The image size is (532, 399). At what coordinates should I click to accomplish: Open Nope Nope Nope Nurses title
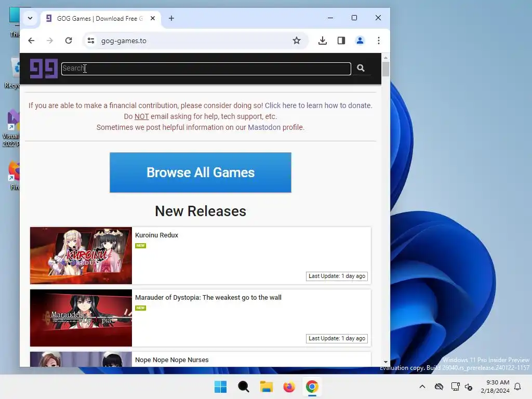click(171, 360)
